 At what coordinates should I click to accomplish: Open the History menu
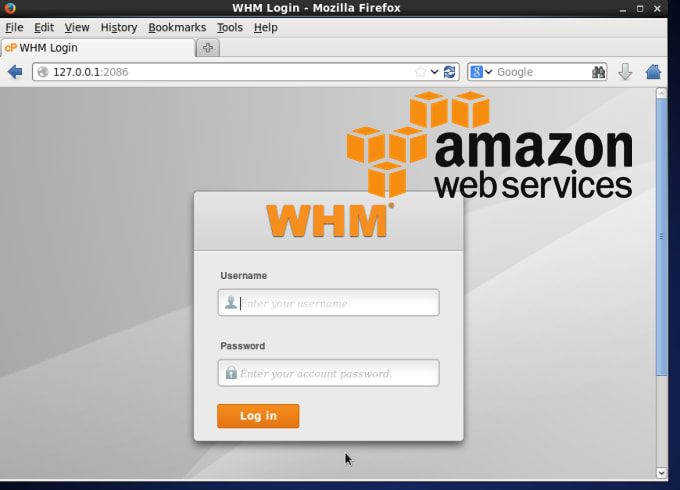point(119,27)
